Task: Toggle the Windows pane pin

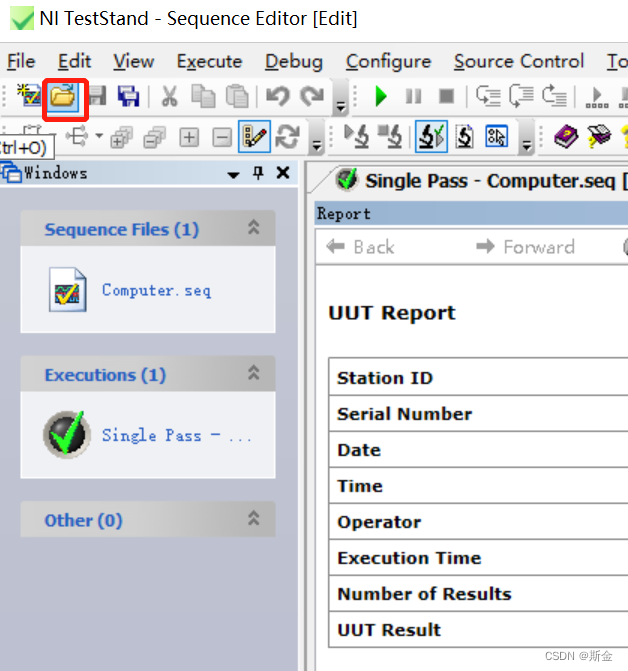Action: tap(258, 173)
